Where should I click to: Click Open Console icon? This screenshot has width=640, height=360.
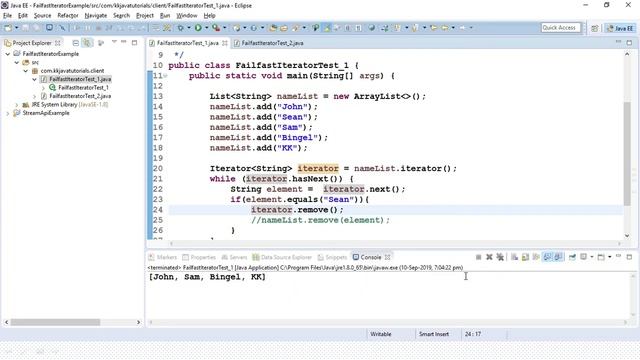pyautogui.click(x=601, y=257)
